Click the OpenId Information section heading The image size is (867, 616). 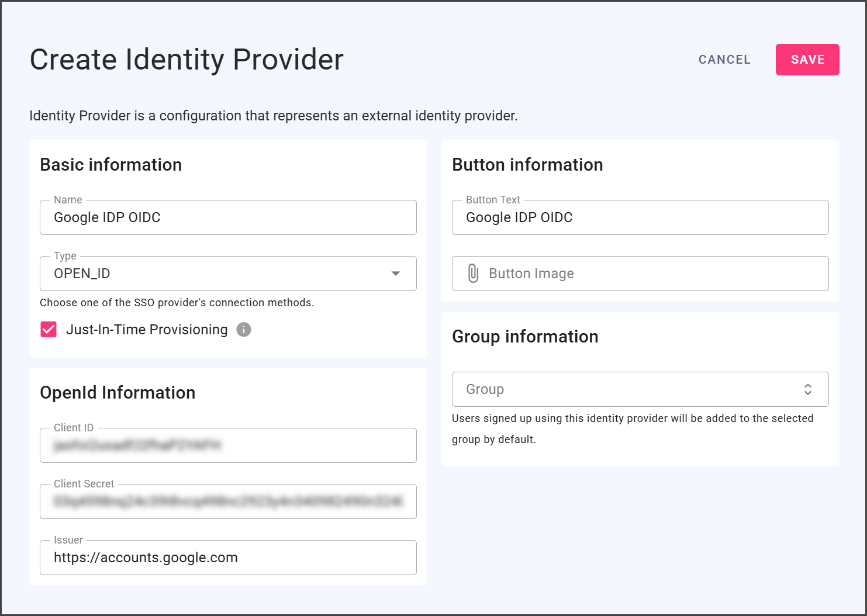tap(118, 393)
